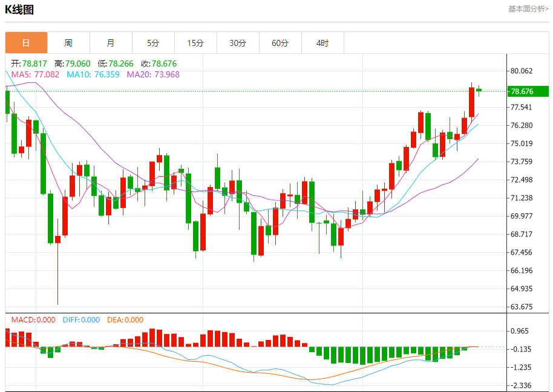Click the 67.456 price axis label

click(x=522, y=252)
